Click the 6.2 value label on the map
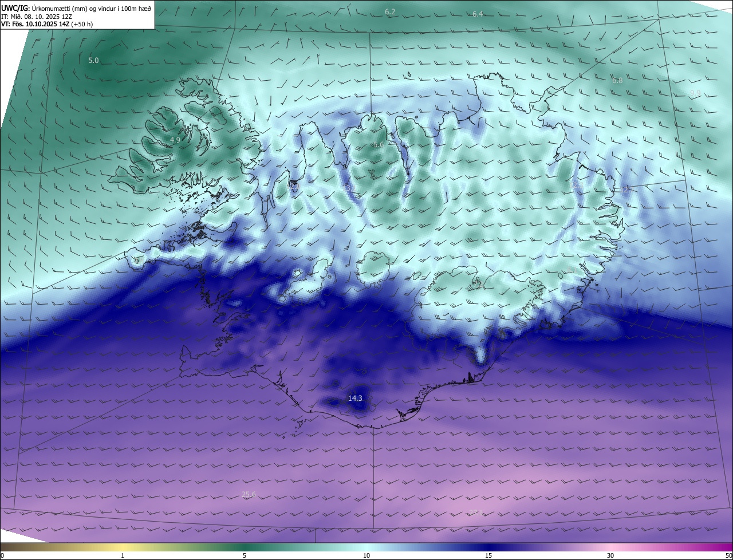Screen dimensions: 733x560 (390, 11)
